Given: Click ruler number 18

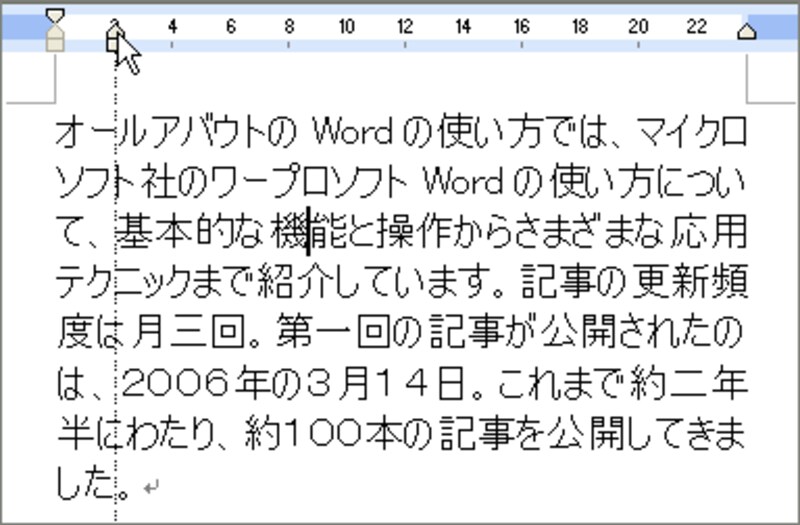Looking at the screenshot, I should pos(580,27).
